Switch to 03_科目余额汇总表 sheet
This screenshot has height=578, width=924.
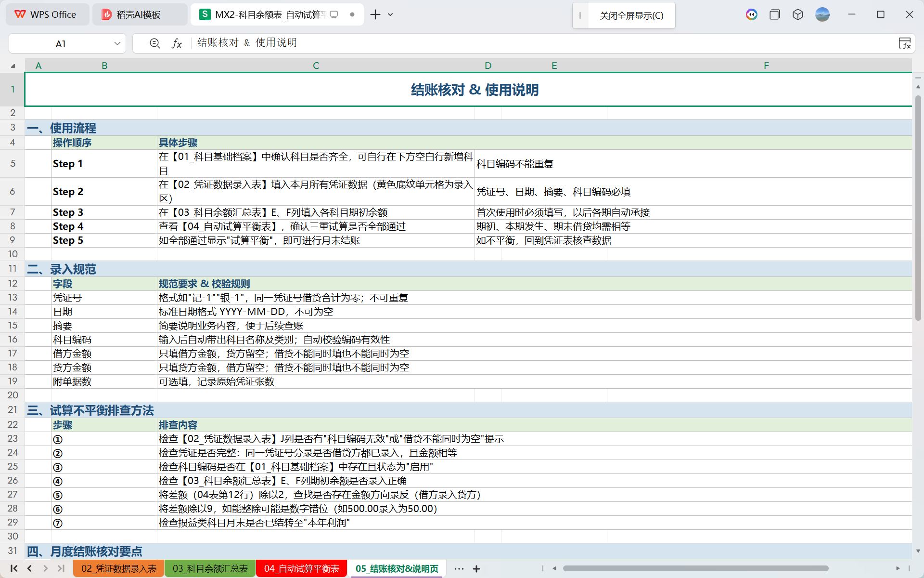(210, 568)
